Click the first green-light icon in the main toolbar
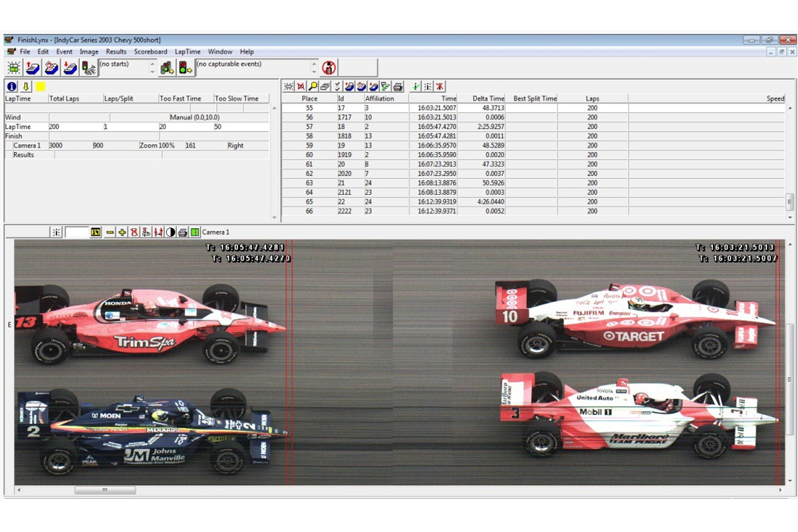798x532 pixels. coord(14,67)
